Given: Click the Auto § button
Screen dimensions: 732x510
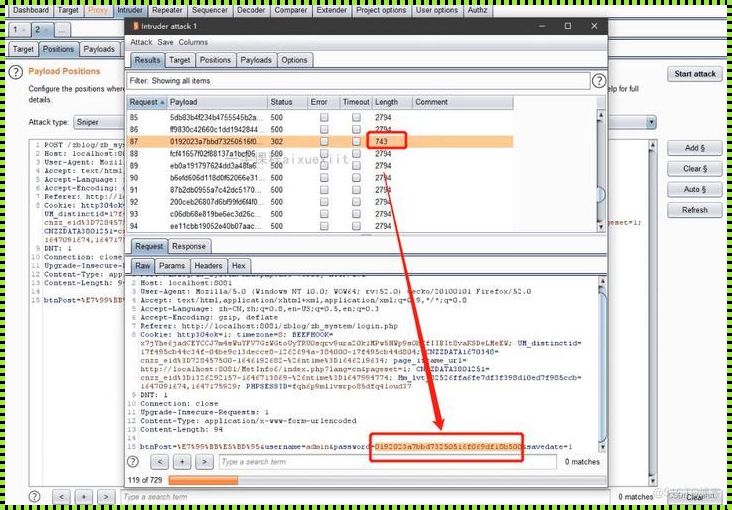Looking at the screenshot, I should tap(695, 189).
